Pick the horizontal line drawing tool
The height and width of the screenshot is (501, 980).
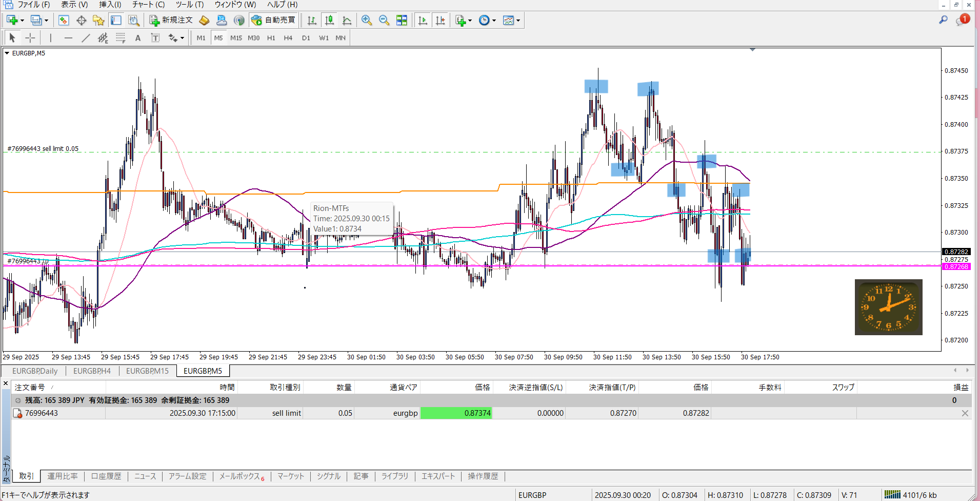coord(68,38)
